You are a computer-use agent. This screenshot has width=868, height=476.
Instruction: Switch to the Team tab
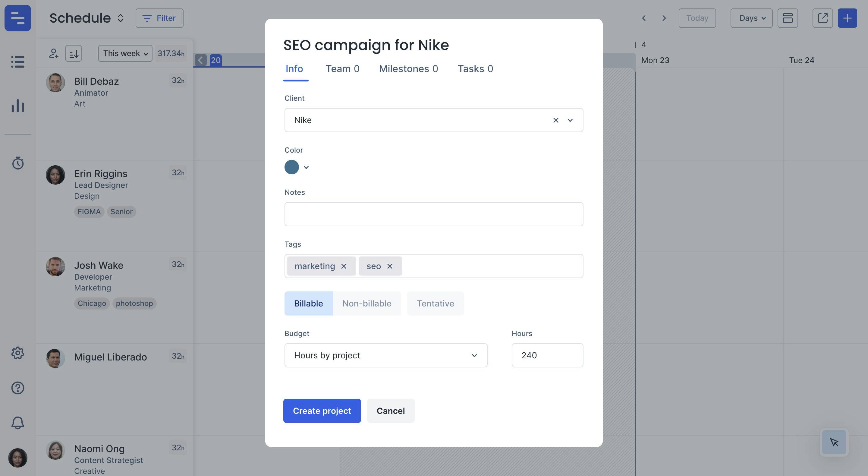(x=342, y=69)
